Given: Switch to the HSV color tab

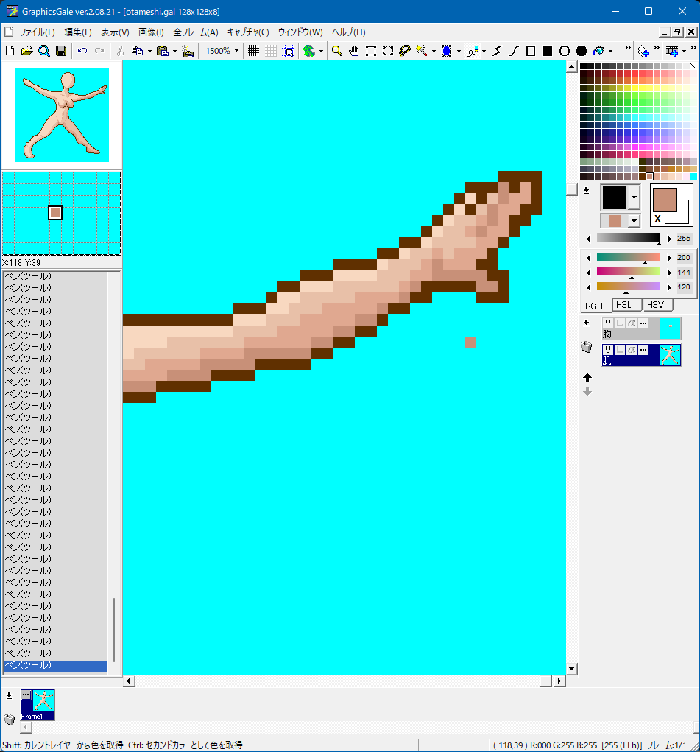Looking at the screenshot, I should pyautogui.click(x=654, y=305).
